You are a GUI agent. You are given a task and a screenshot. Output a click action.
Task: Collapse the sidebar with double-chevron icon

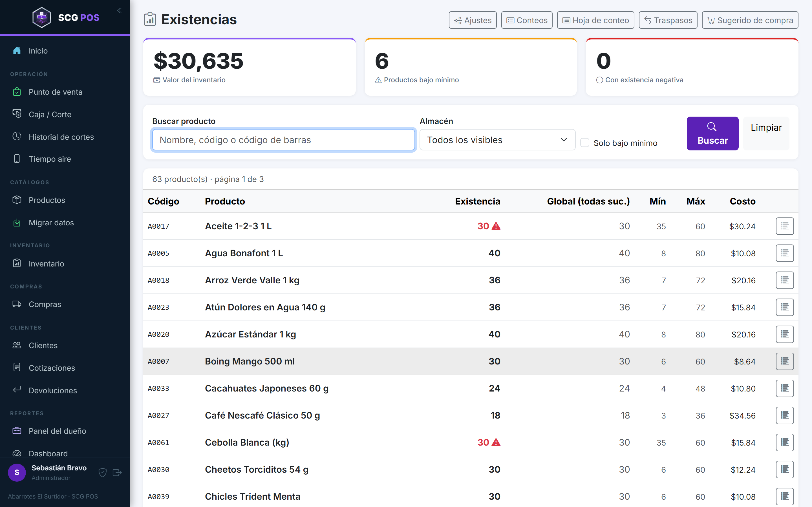click(x=119, y=10)
